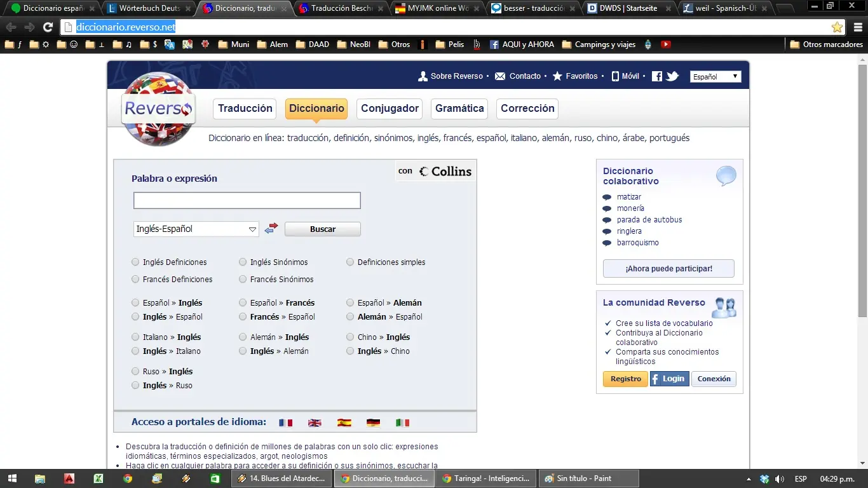The image size is (868, 488).
Task: Select the Español » Alemán radio button
Action: (x=350, y=302)
